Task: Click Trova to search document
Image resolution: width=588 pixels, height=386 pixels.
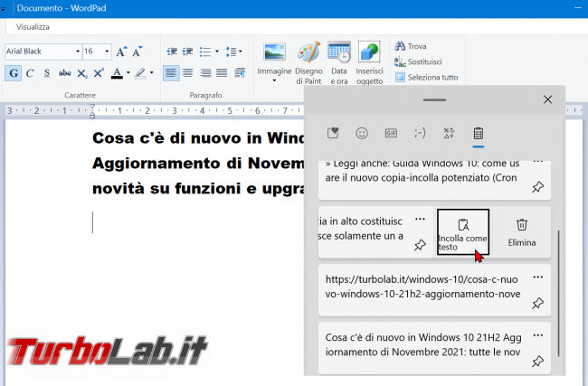Action: 411,46
